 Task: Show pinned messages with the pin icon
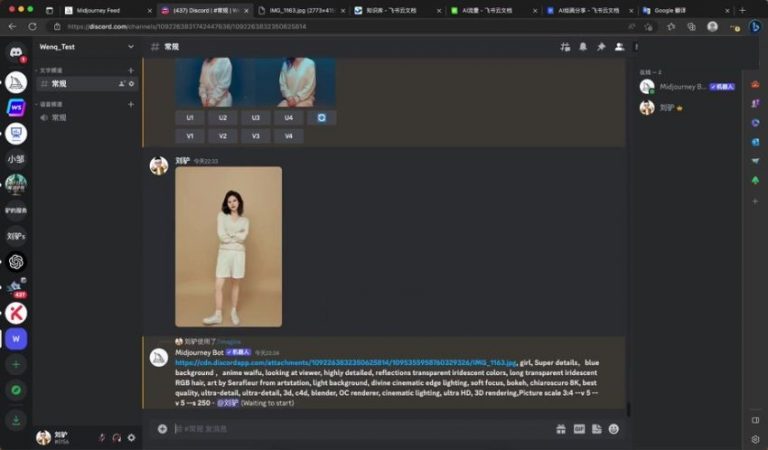601,46
